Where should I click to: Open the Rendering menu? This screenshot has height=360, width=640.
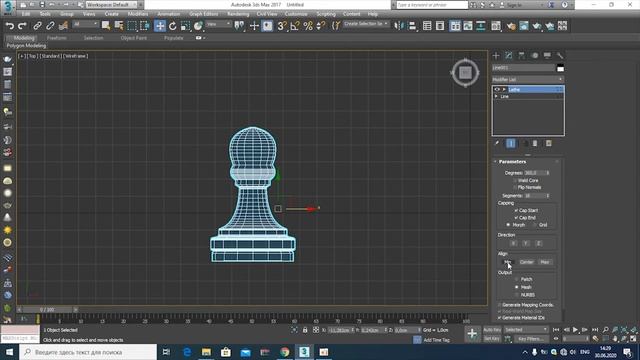pos(238,13)
